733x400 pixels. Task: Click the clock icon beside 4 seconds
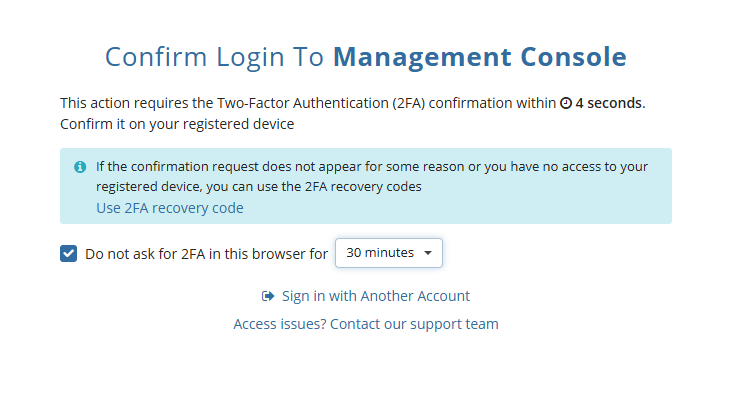(566, 103)
